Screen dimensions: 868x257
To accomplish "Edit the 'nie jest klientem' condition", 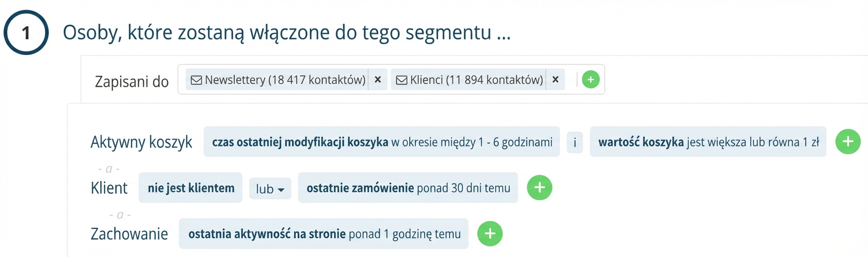I will [x=190, y=188].
